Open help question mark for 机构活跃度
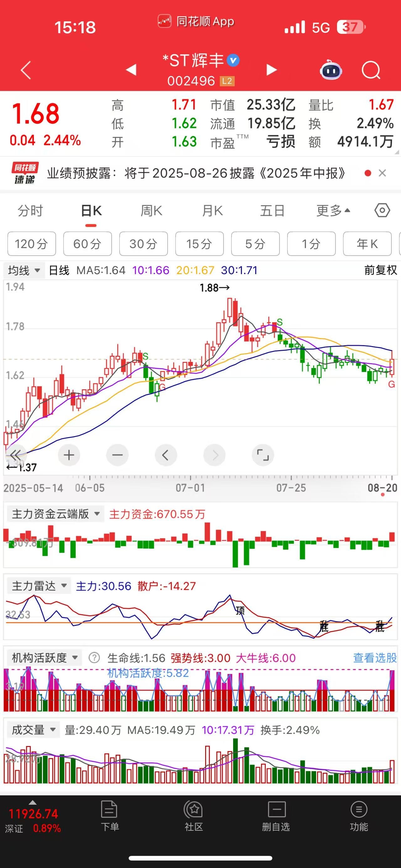 (94, 657)
